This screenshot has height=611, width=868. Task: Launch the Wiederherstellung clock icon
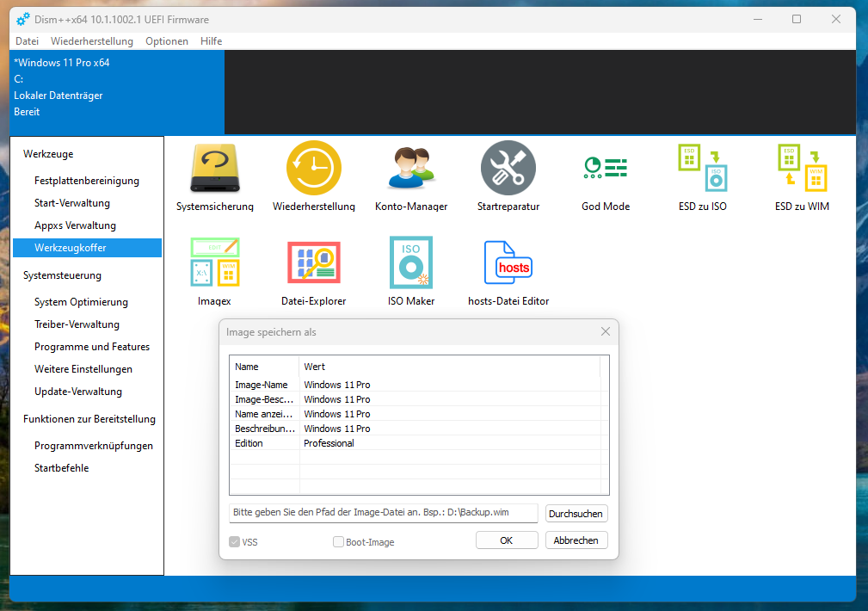click(314, 168)
